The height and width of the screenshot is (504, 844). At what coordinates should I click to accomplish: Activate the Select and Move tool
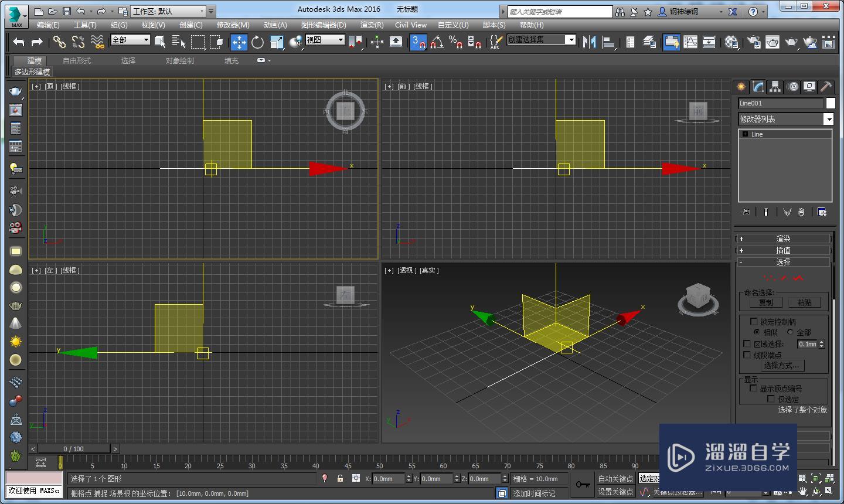click(239, 42)
